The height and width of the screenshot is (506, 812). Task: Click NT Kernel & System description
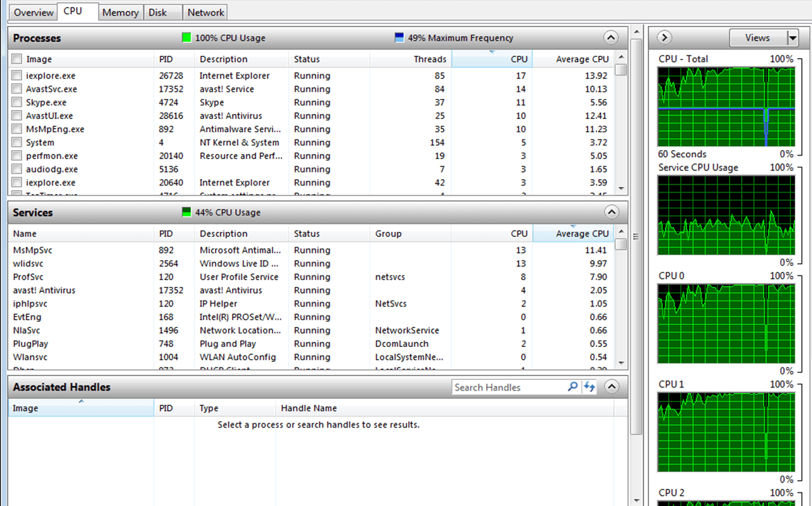[x=239, y=142]
